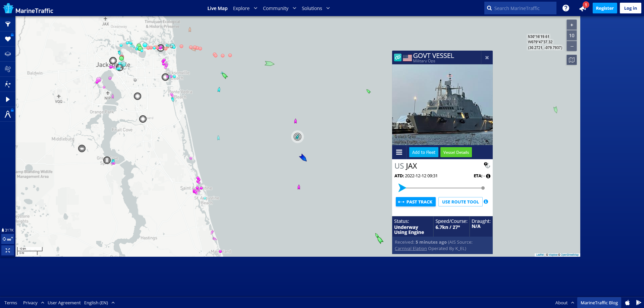Click the US JAX port name

click(x=406, y=166)
